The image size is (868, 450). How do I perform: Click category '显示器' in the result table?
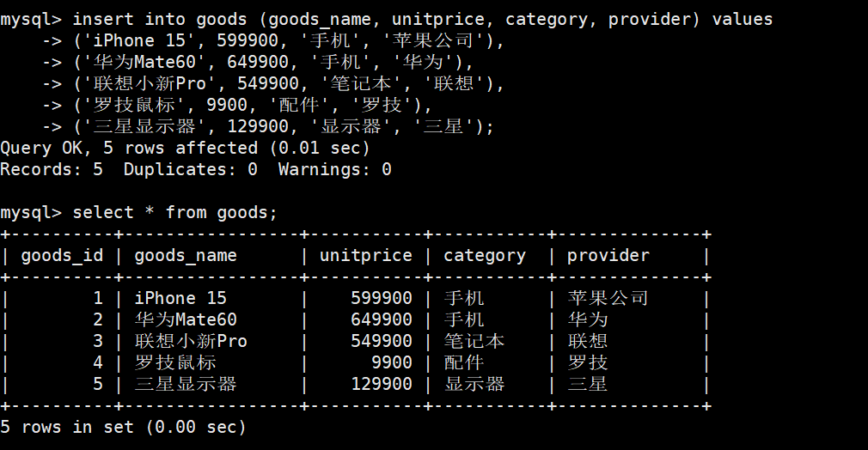pyautogui.click(x=474, y=384)
